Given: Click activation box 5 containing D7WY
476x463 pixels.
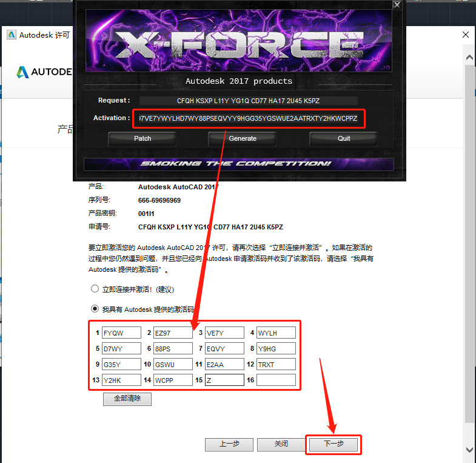Looking at the screenshot, I should [121, 348].
